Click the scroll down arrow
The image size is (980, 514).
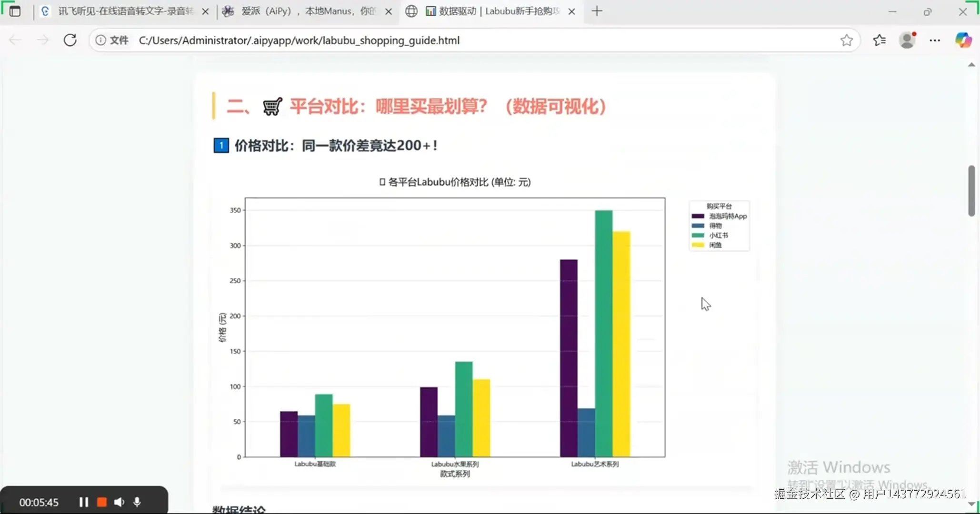(971, 504)
